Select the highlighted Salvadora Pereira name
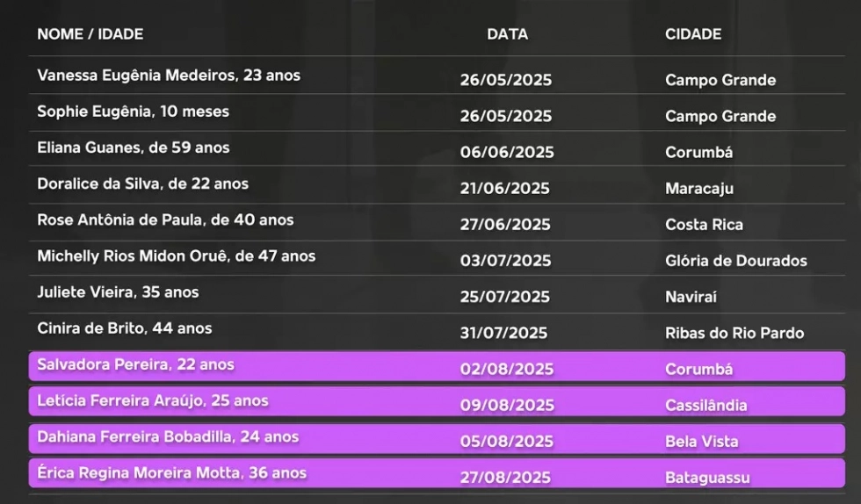The height and width of the screenshot is (504, 861). [135, 364]
